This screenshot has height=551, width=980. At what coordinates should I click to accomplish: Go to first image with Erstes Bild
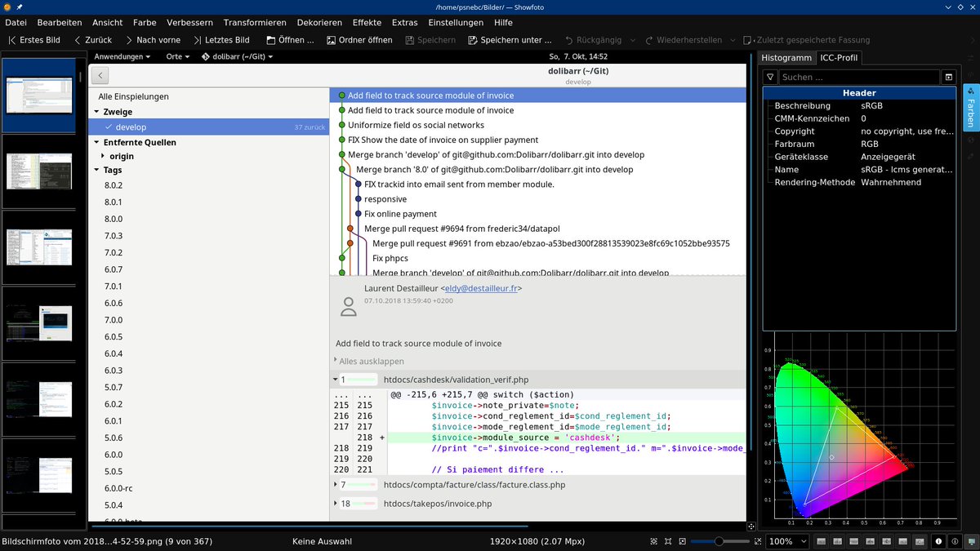coord(33,39)
